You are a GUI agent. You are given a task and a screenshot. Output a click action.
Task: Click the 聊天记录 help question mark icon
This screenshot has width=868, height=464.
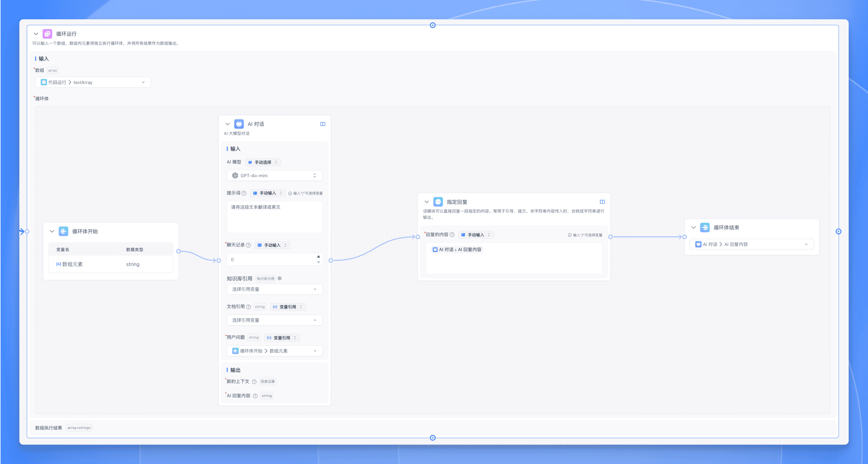(248, 245)
